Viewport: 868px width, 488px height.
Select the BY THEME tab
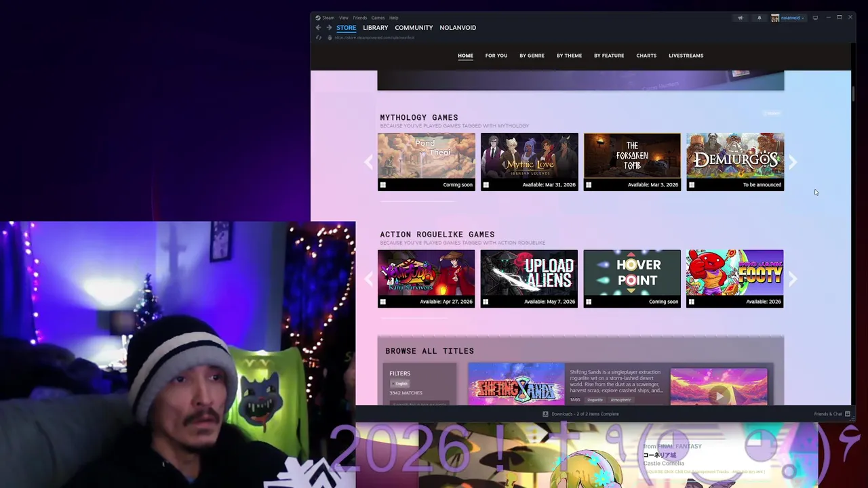[569, 56]
